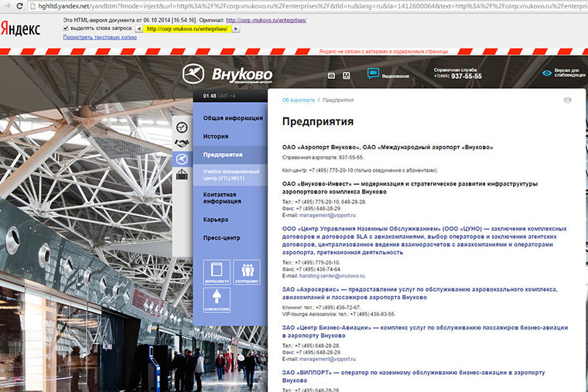
Task: Open the Яндекс logo
Action: point(20,29)
